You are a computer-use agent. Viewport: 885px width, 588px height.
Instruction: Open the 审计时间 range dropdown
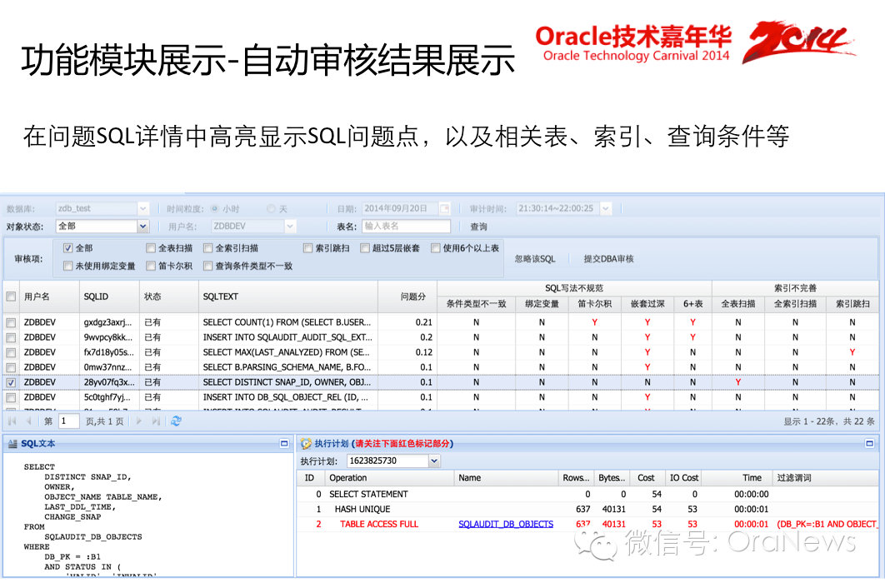pyautogui.click(x=606, y=209)
